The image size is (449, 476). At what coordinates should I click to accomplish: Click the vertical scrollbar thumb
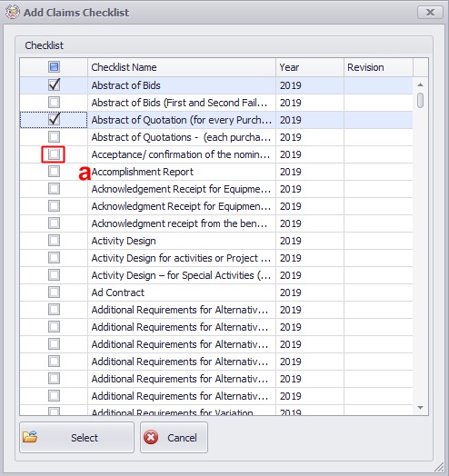(x=421, y=101)
